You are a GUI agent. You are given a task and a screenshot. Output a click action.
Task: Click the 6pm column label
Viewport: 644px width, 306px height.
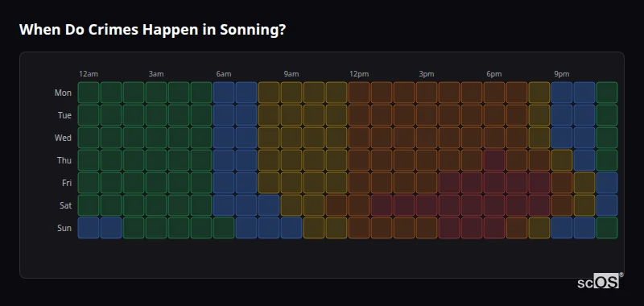click(494, 74)
